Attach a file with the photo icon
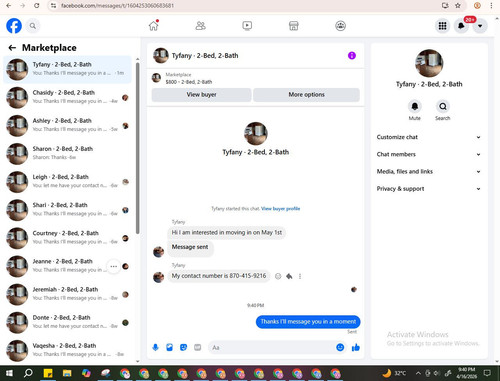This screenshot has width=500, height=381. point(170,348)
